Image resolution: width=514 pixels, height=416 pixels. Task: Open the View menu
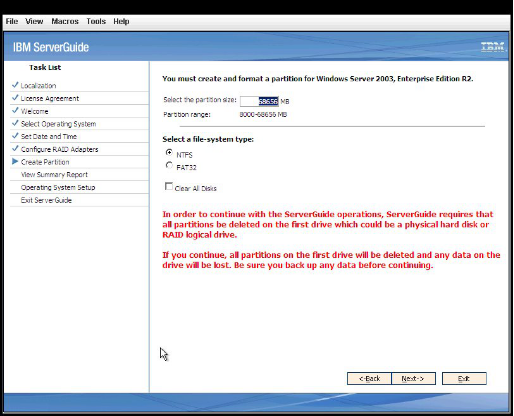tap(34, 21)
